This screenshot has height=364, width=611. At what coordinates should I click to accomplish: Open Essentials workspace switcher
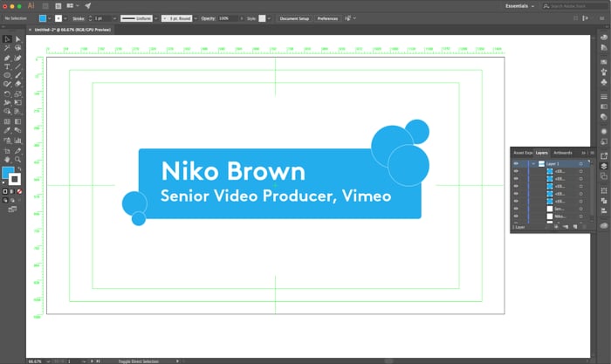(x=519, y=6)
